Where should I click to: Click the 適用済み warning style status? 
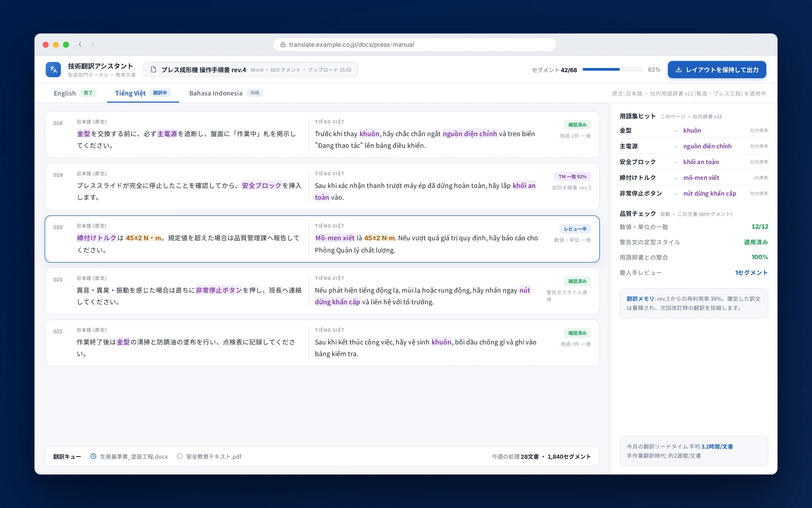pos(756,242)
